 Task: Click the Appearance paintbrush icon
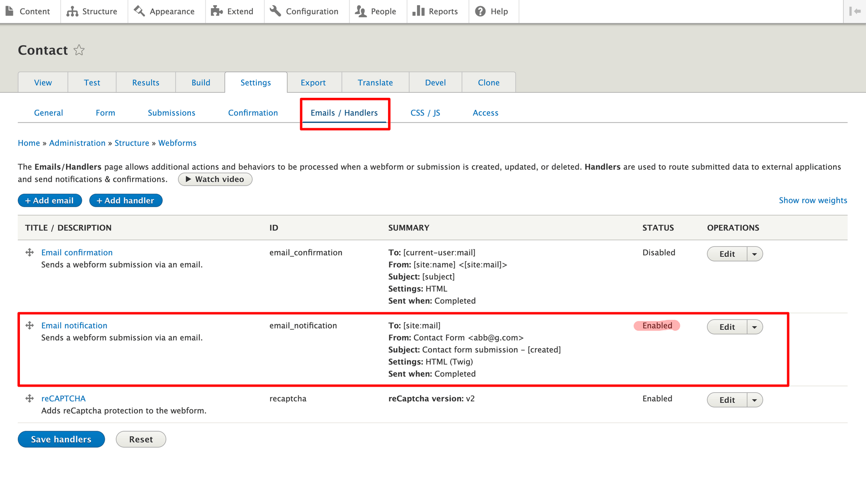[x=139, y=11]
